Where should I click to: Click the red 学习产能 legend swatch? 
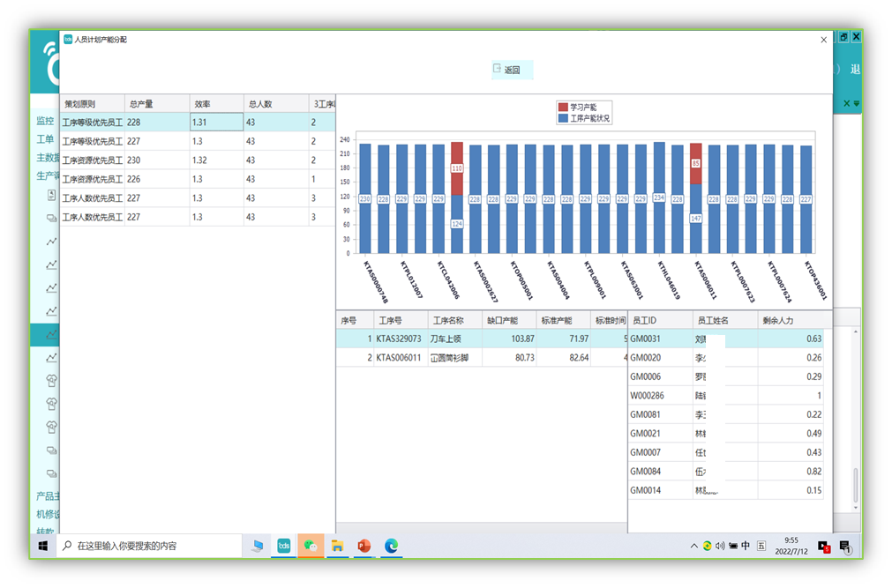[563, 107]
